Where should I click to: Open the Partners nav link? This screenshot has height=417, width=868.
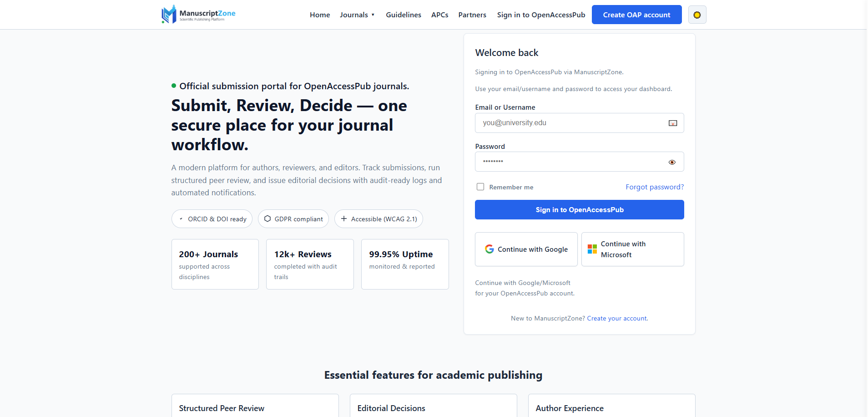click(472, 15)
